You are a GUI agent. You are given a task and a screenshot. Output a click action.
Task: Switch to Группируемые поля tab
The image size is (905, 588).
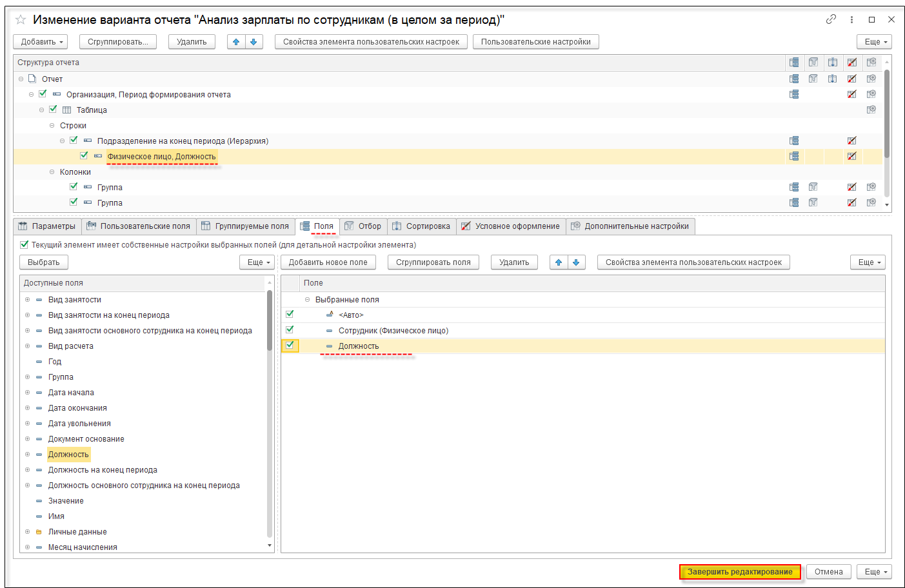click(x=246, y=226)
